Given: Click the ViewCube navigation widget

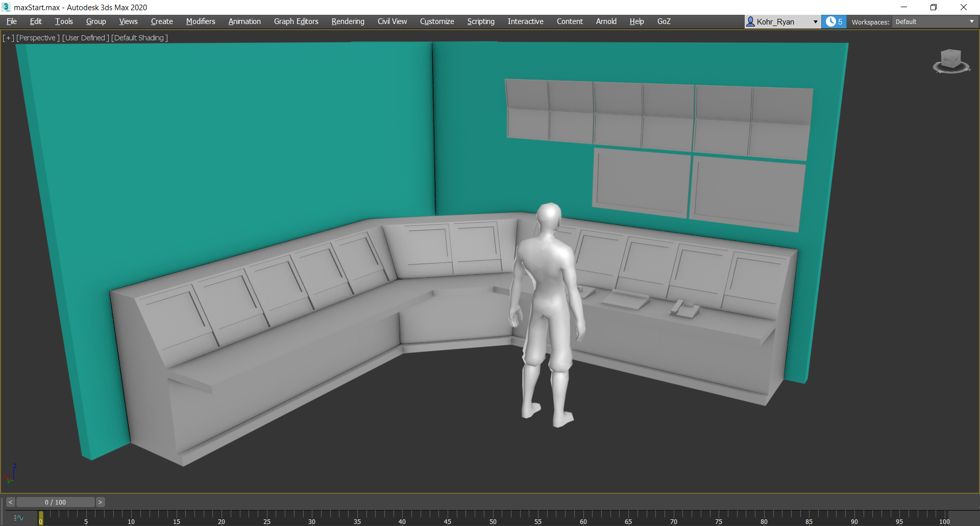Looking at the screenshot, I should 951,61.
